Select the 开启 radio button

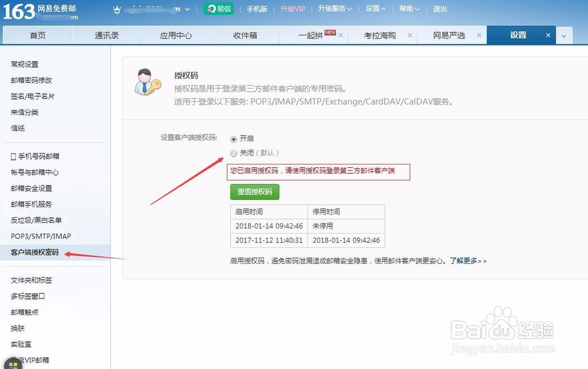pyautogui.click(x=233, y=139)
